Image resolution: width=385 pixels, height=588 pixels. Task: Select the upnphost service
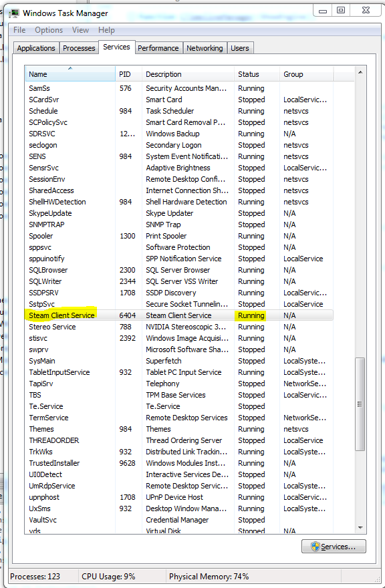pos(179,497)
